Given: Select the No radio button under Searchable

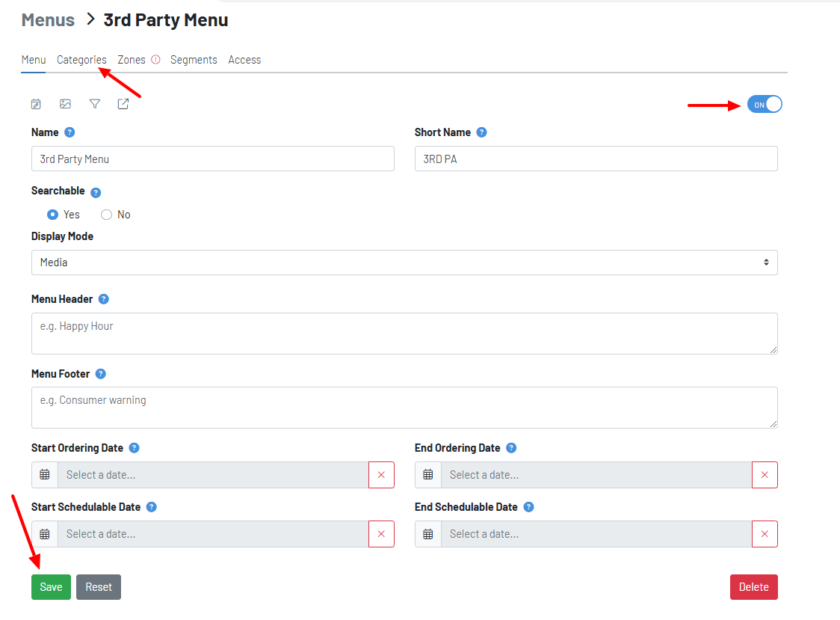Looking at the screenshot, I should click(106, 215).
